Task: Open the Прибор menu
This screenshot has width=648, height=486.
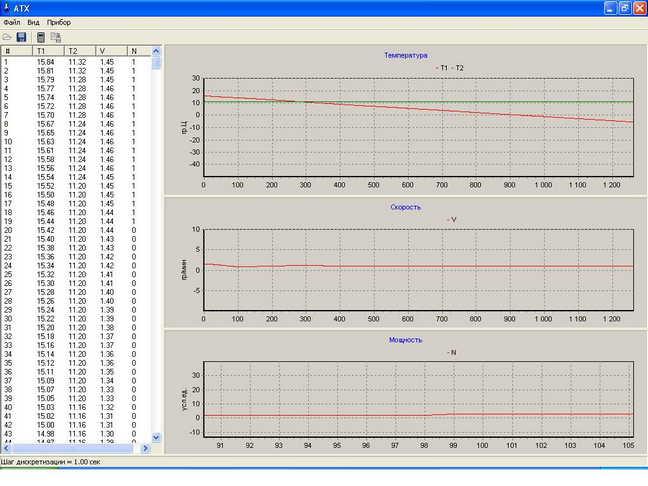Action: tap(59, 21)
